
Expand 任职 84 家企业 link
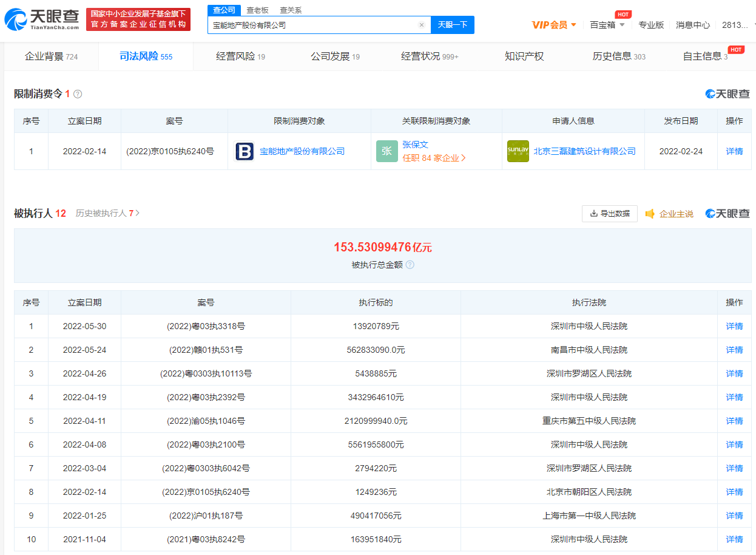(434, 158)
